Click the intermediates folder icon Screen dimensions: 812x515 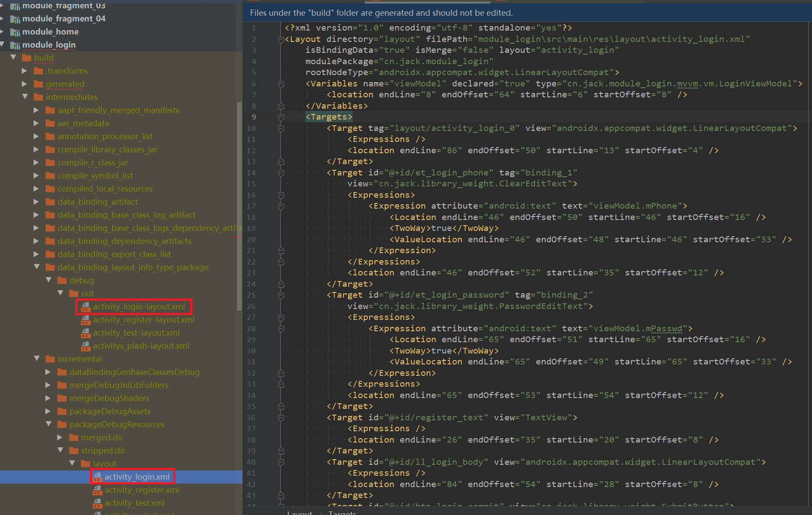[x=38, y=97]
